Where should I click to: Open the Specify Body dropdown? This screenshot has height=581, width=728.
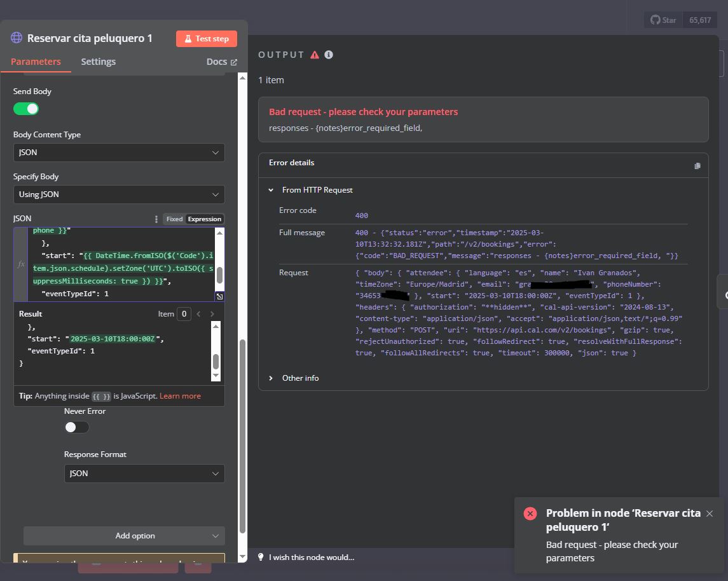click(119, 195)
